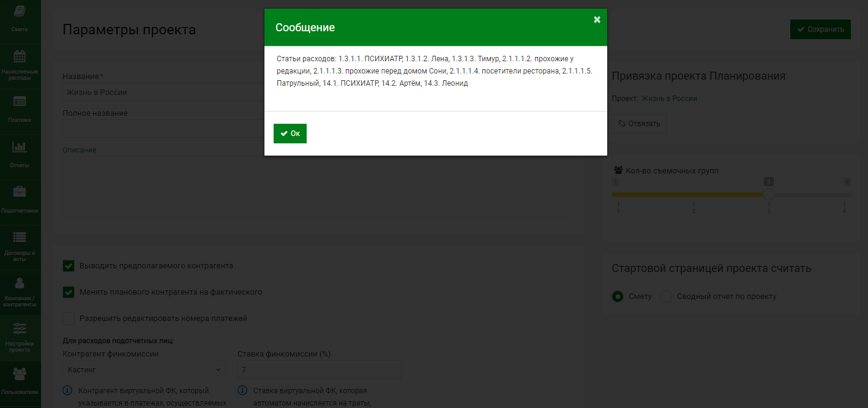
Task: Click Стартовой страницей проекта считать heading
Action: click(711, 268)
